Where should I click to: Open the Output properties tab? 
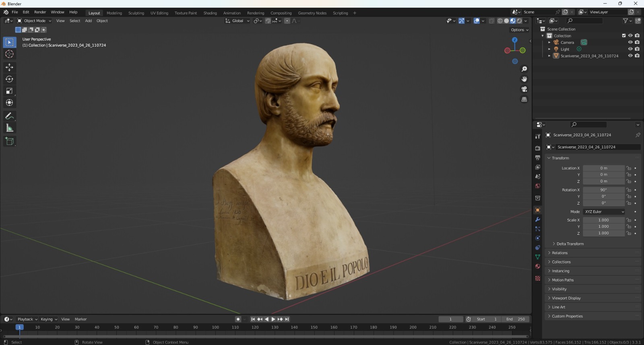[537, 158]
